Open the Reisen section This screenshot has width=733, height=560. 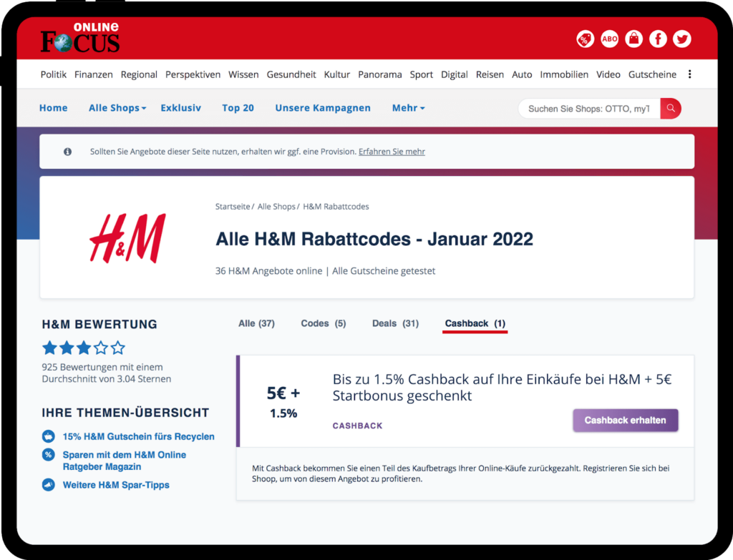coord(490,74)
